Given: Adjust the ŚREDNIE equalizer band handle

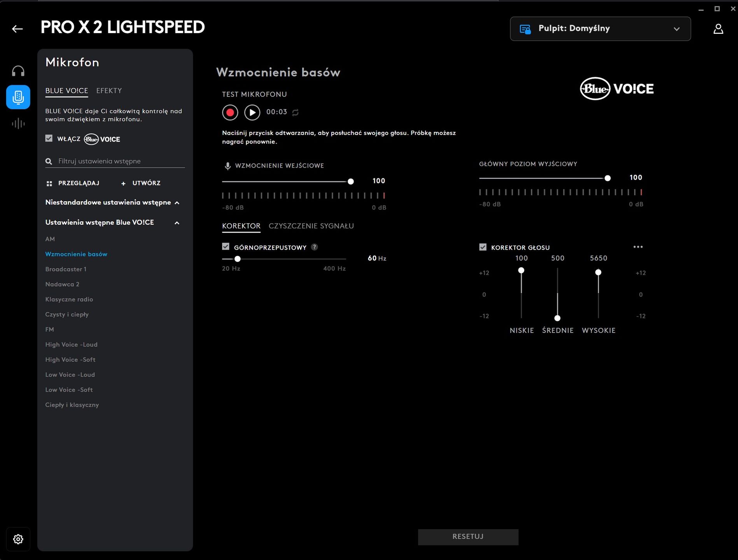Looking at the screenshot, I should coord(558,318).
